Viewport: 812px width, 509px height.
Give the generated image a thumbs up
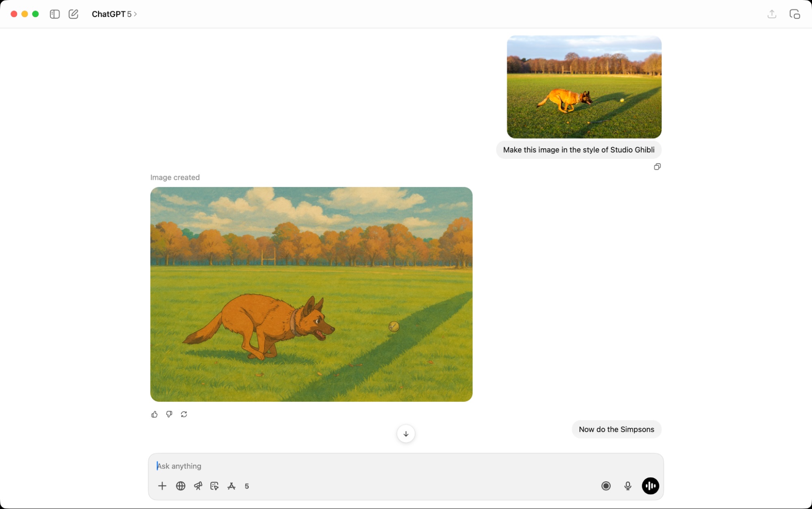154,414
